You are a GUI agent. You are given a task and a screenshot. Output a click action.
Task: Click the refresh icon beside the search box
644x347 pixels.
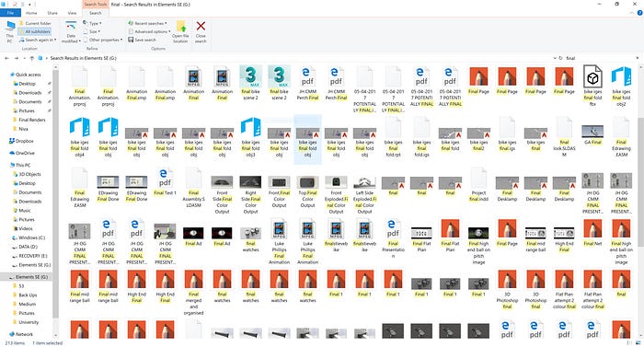tap(560, 58)
